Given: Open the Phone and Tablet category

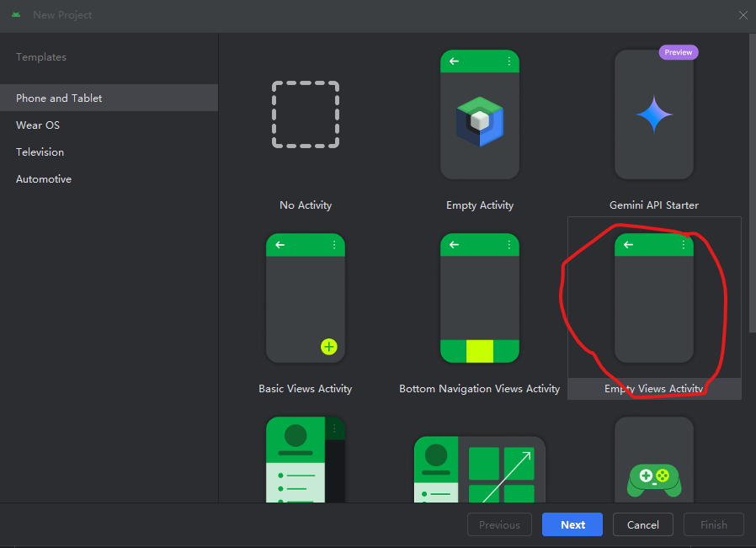Looking at the screenshot, I should tap(109, 98).
